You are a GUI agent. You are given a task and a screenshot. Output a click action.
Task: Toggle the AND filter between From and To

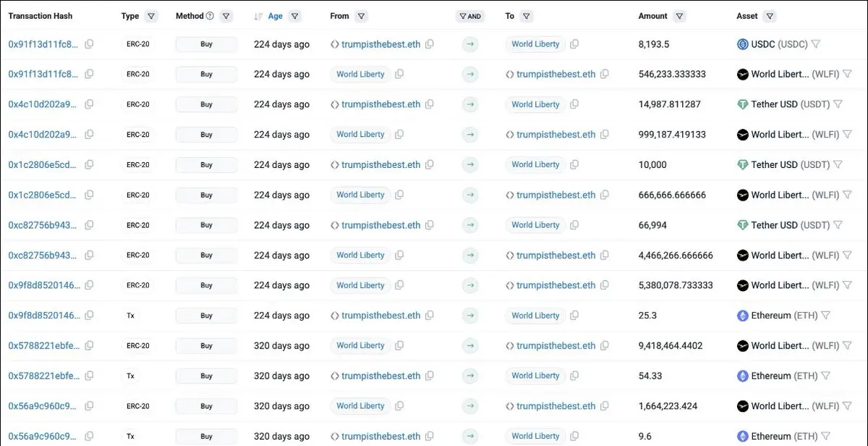click(x=470, y=16)
